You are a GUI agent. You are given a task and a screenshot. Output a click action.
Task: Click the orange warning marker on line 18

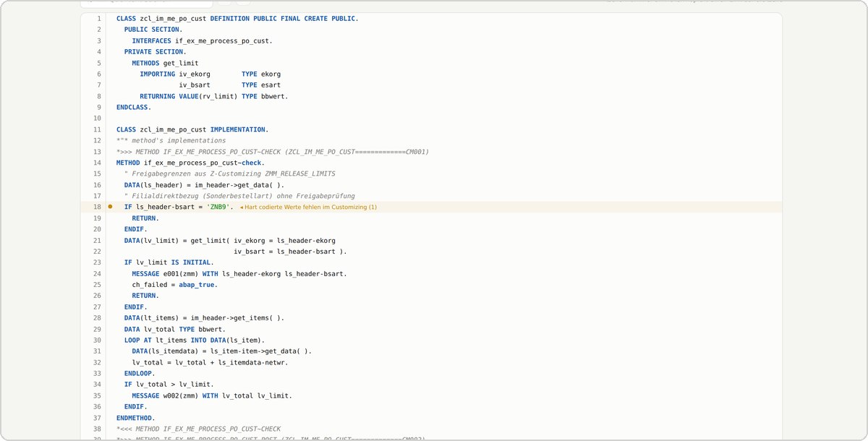110,207
